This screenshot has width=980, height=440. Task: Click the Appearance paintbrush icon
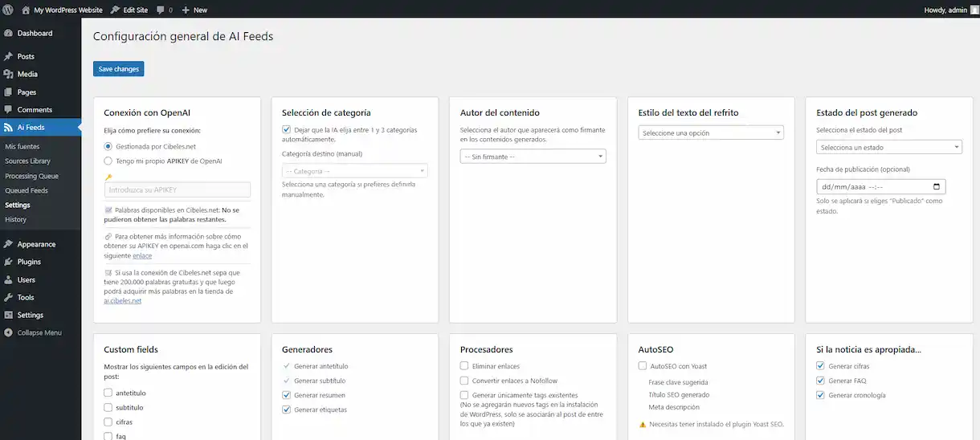point(8,244)
